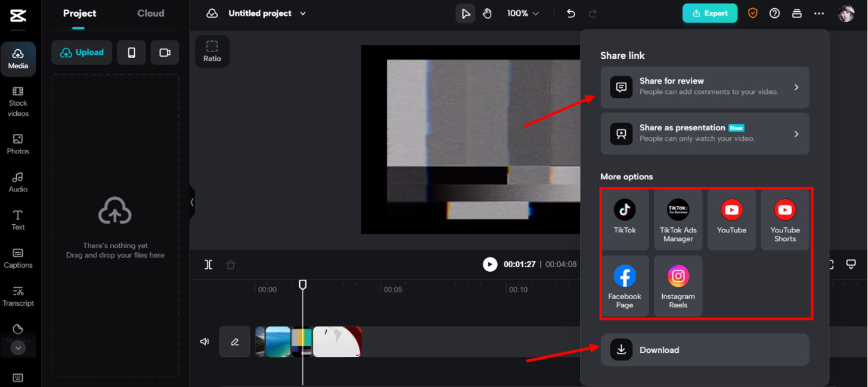Open the Transcript sidebar panel

[x=18, y=296]
